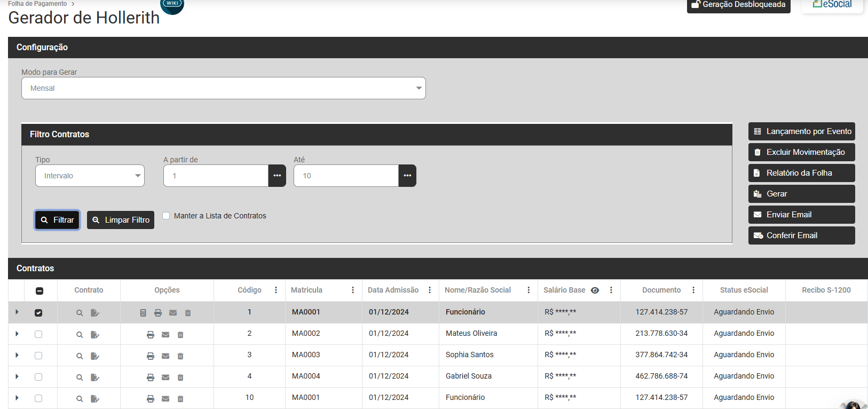Click the magnifier icon in Mateus Oliveira row

pyautogui.click(x=80, y=335)
